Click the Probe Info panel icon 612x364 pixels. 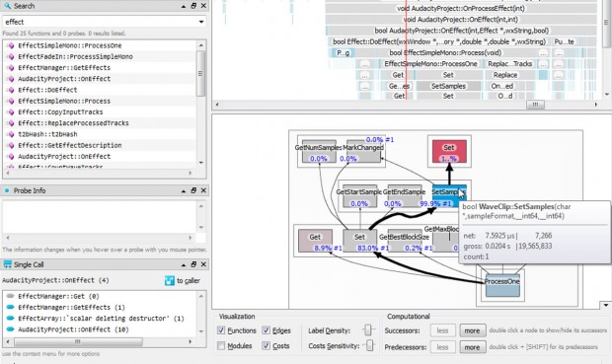tap(7, 190)
